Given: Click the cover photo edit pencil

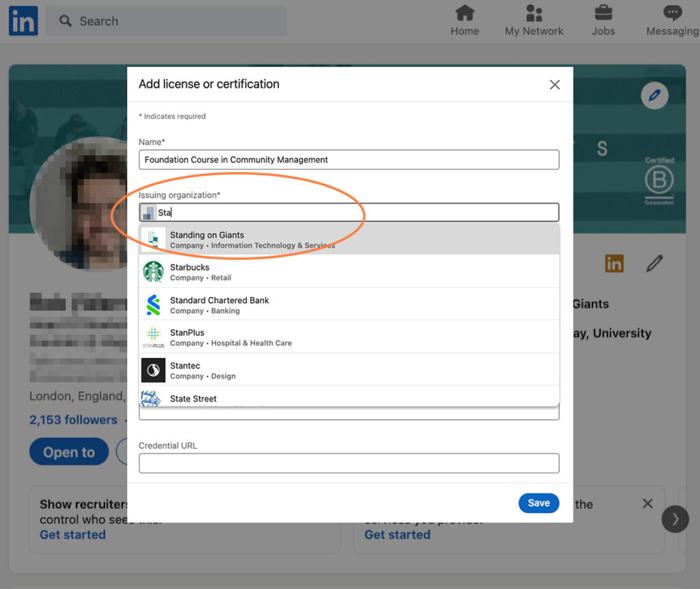Looking at the screenshot, I should pos(654,96).
